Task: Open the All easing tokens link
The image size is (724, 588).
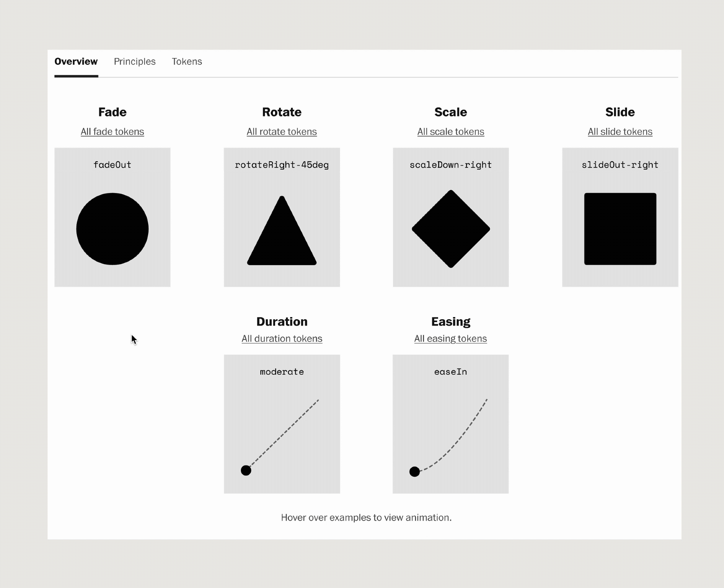Action: [x=450, y=339]
